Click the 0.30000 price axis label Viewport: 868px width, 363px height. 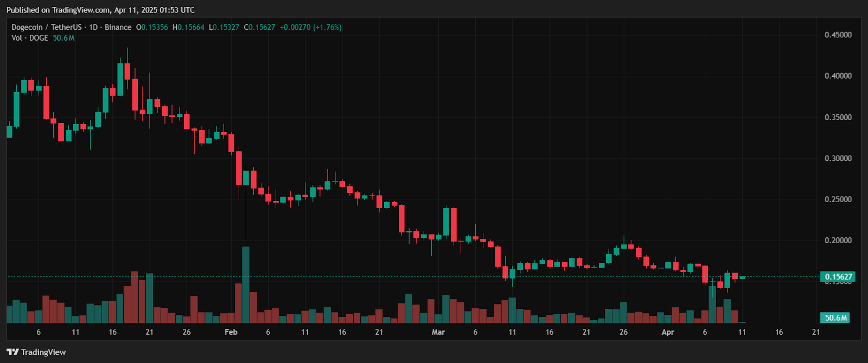click(838, 158)
